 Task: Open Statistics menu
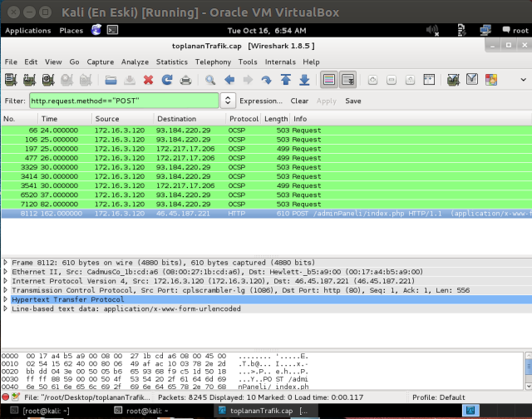pyautogui.click(x=172, y=62)
